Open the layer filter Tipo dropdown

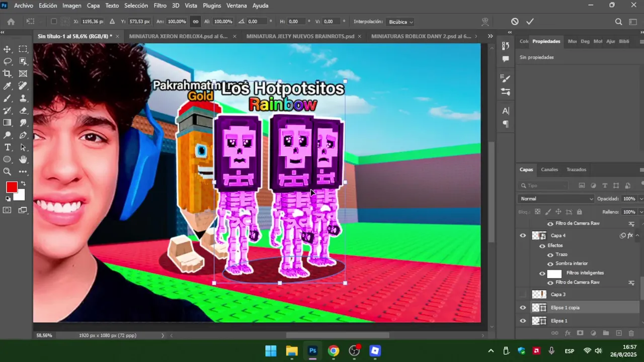click(x=544, y=186)
